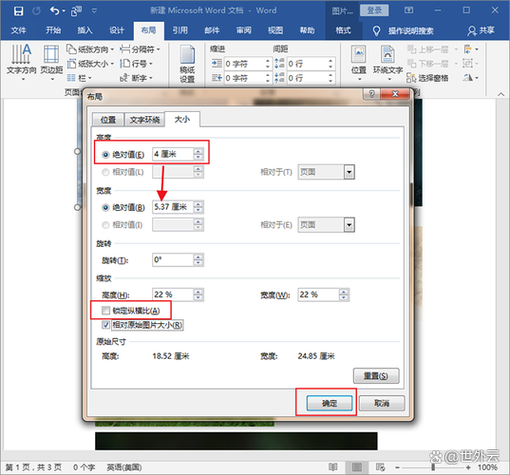Screen dimensions: 510x475
Task: Open the 位置 tab in layout dialog
Action: (108, 120)
